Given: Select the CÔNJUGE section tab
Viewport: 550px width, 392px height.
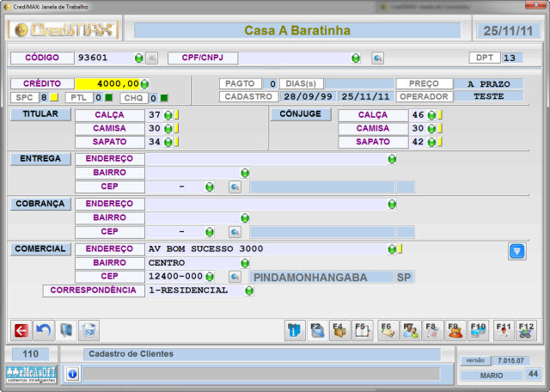Looking at the screenshot, I should coord(301,114).
